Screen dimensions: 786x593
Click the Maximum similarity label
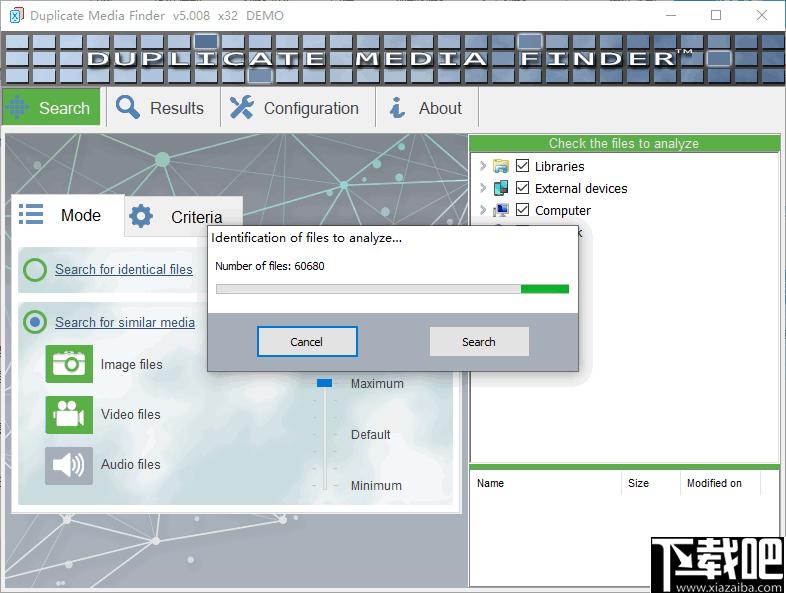[377, 383]
